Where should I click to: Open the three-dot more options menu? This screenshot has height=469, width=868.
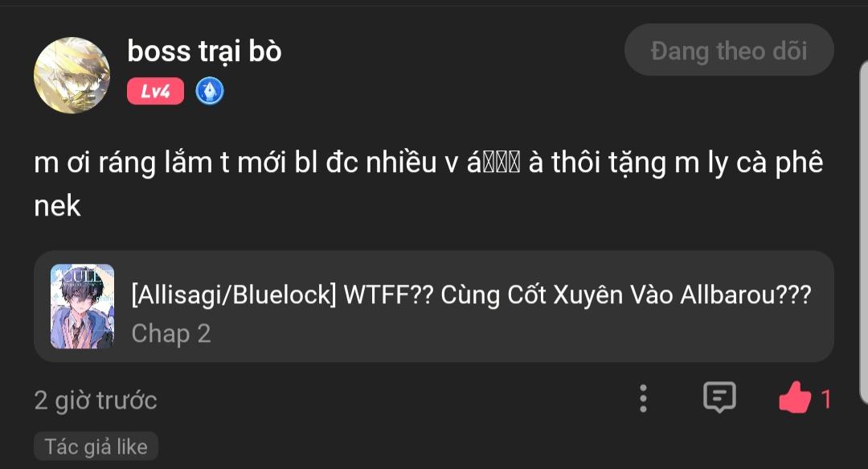[x=643, y=398]
